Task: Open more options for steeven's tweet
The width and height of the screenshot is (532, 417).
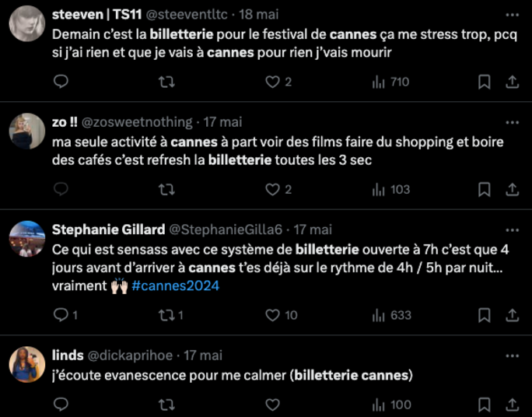Action: point(512,15)
